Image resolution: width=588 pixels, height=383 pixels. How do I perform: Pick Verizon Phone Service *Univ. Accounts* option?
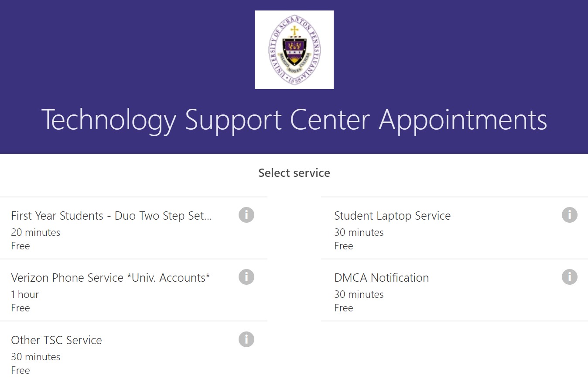pos(133,290)
